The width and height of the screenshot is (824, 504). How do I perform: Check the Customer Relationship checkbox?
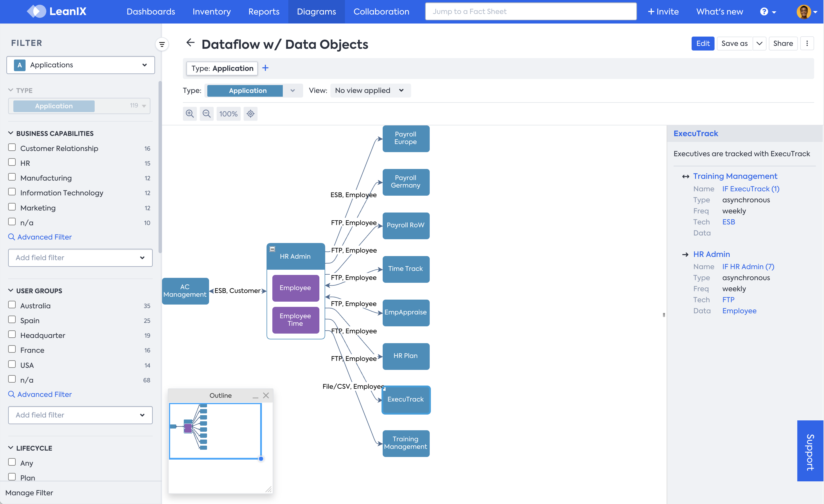[12, 147]
